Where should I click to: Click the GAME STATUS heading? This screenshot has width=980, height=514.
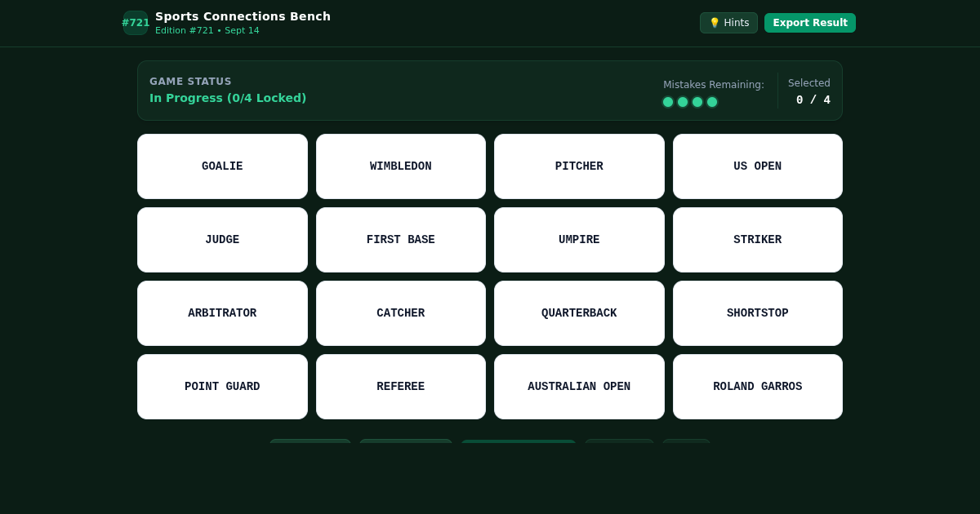pos(190,82)
